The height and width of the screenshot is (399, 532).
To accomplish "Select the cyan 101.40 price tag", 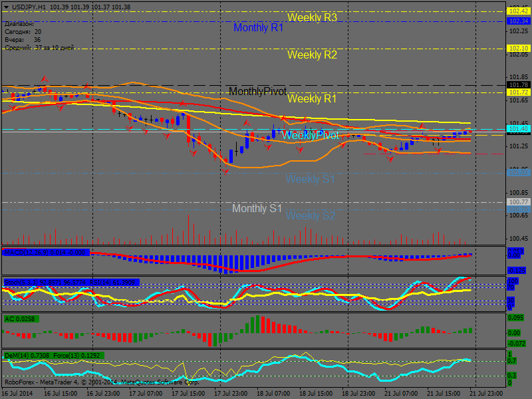I will [517, 128].
